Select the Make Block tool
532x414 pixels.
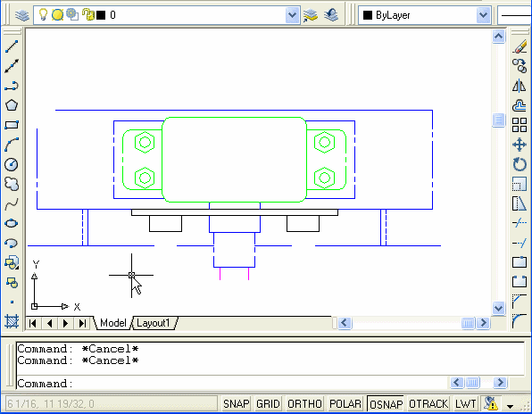(x=12, y=283)
